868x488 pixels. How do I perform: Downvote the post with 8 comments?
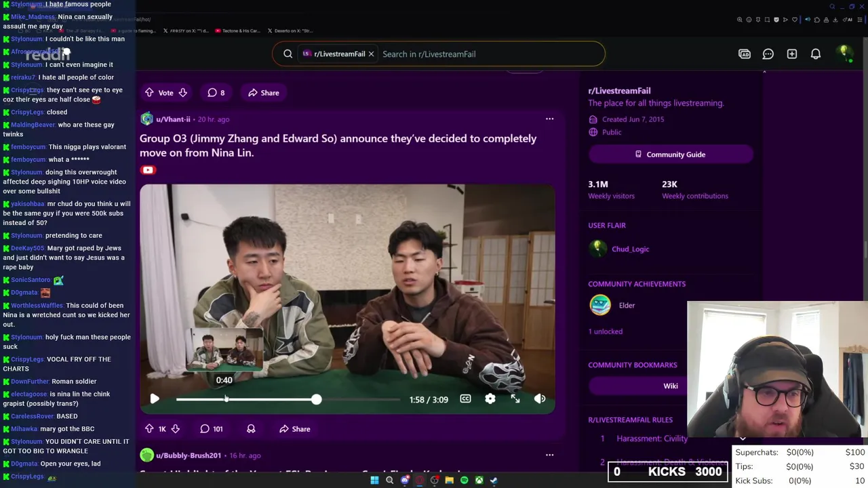(x=182, y=92)
